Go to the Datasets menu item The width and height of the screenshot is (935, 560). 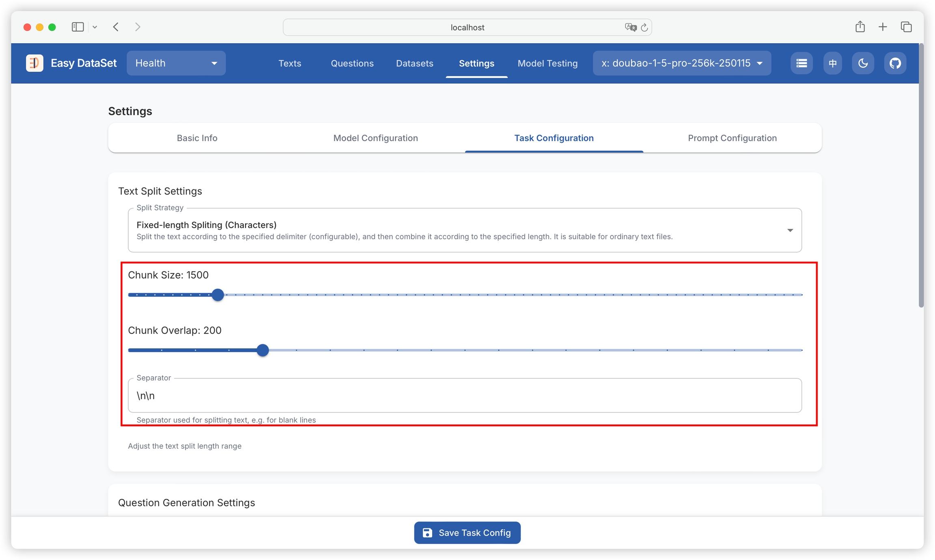click(414, 63)
